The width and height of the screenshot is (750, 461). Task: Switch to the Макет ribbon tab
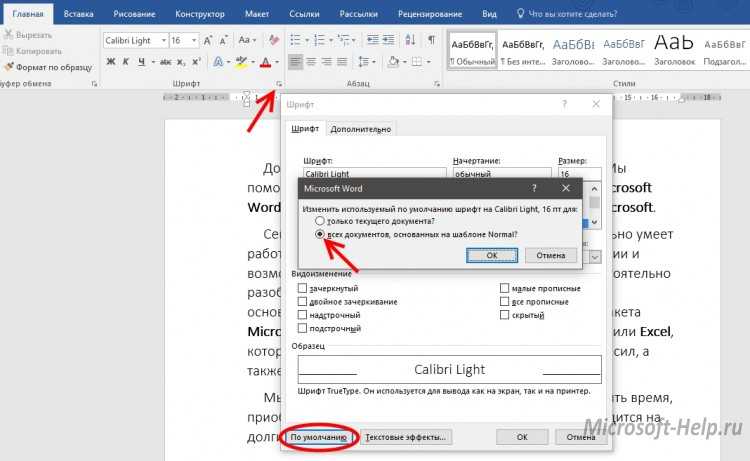point(257,14)
